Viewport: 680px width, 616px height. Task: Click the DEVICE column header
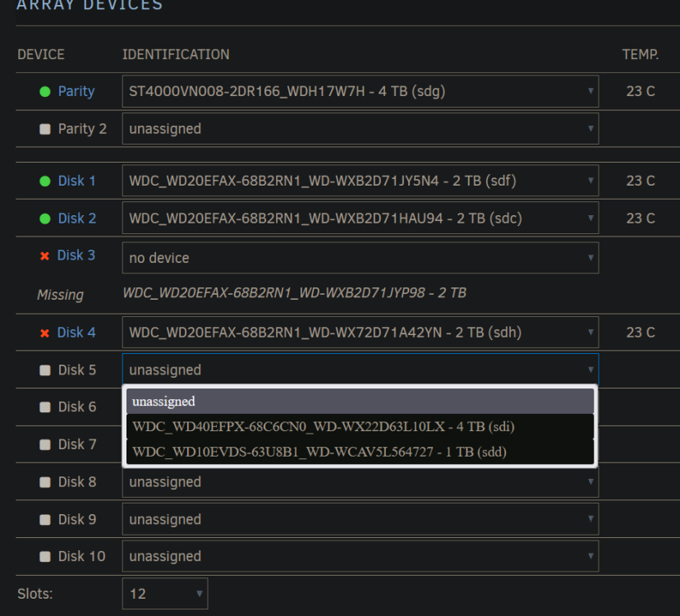tap(41, 54)
